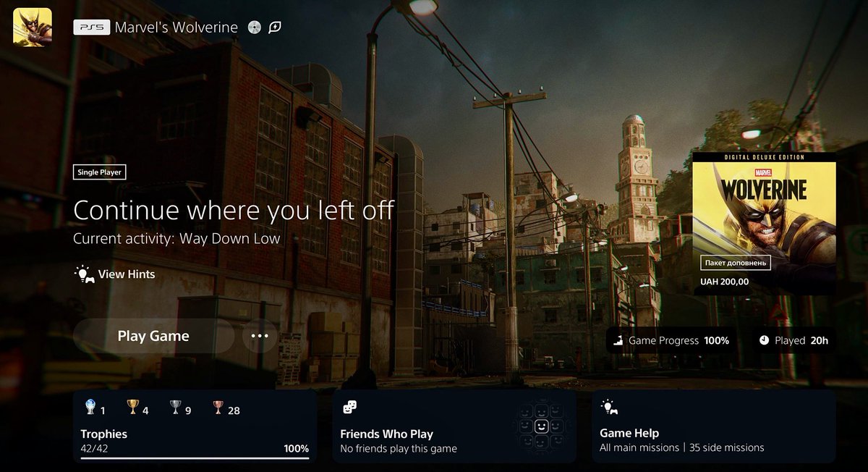Viewport: 868px width, 472px height.
Task: Click the clock icon beside Played
Action: [765, 340]
